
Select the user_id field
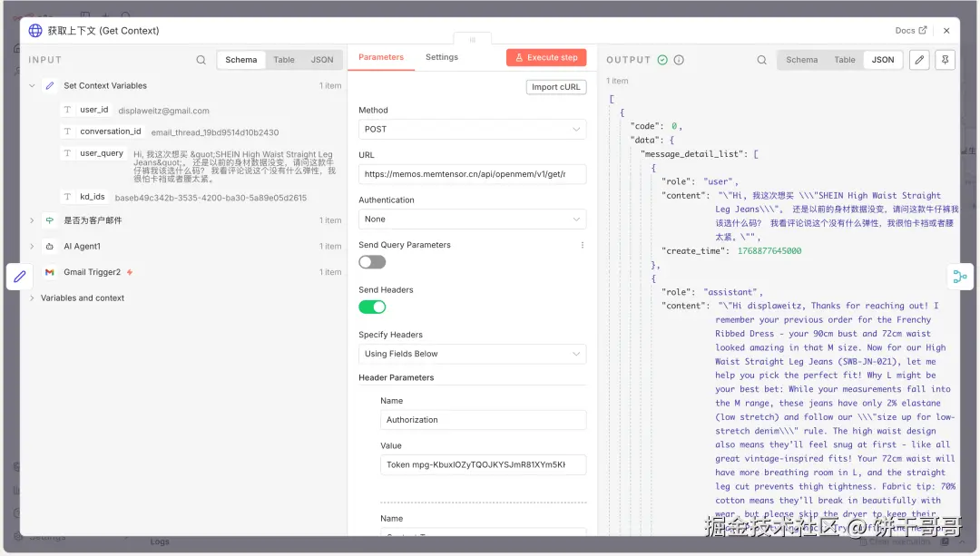pos(93,110)
